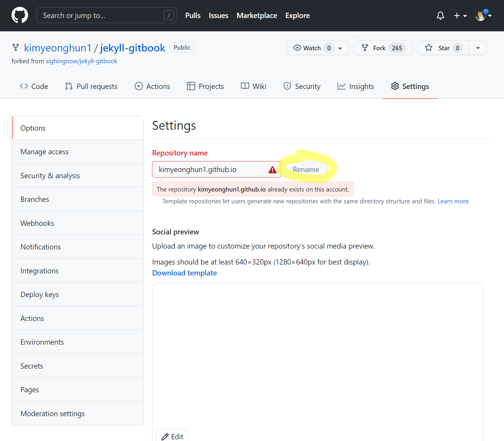Click the pencil Edit button

coord(172,436)
